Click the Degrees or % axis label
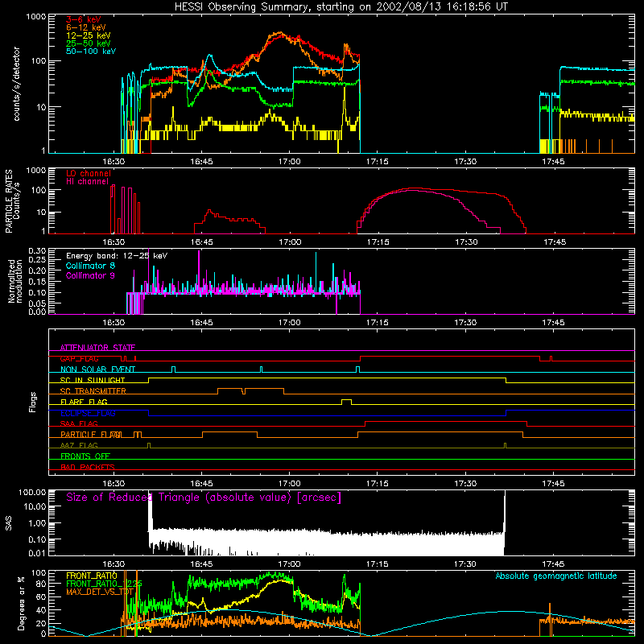This screenshot has height=644, width=644. pyautogui.click(x=21, y=603)
